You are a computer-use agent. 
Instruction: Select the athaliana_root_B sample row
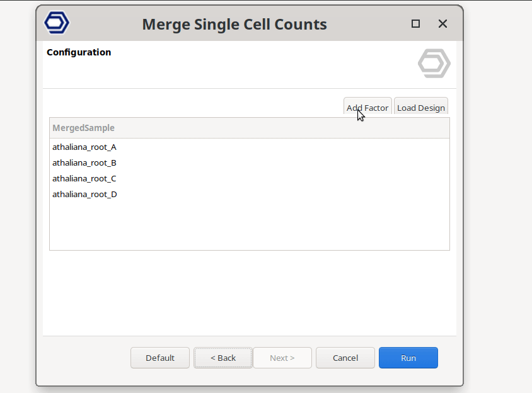(84, 163)
